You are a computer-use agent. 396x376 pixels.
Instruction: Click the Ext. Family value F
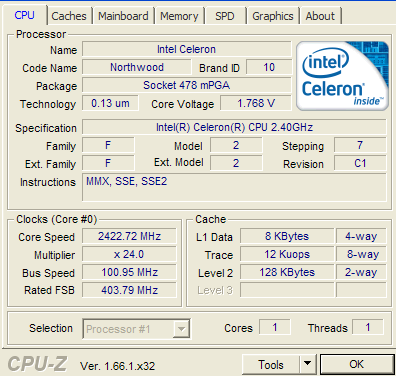(x=108, y=163)
